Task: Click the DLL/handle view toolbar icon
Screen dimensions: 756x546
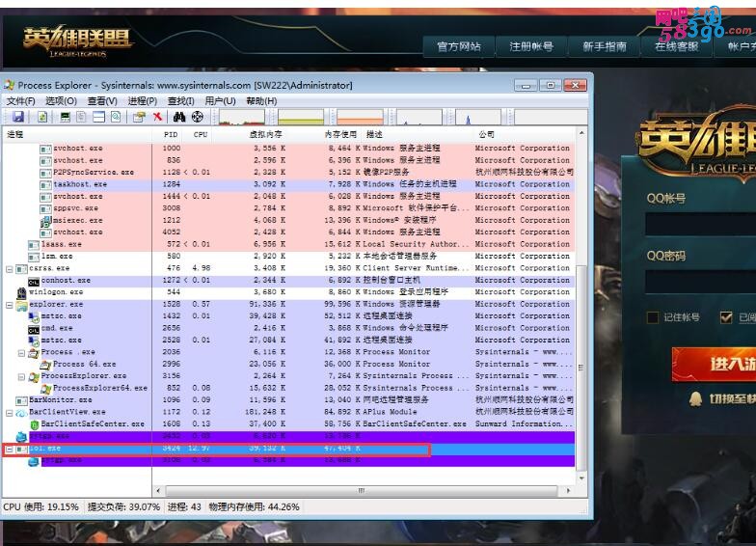Action: pyautogui.click(x=116, y=117)
